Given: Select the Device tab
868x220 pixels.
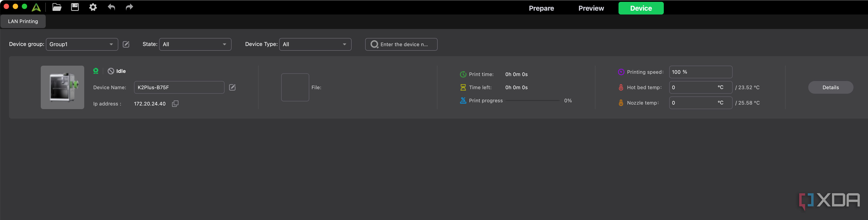Looking at the screenshot, I should [x=641, y=8].
